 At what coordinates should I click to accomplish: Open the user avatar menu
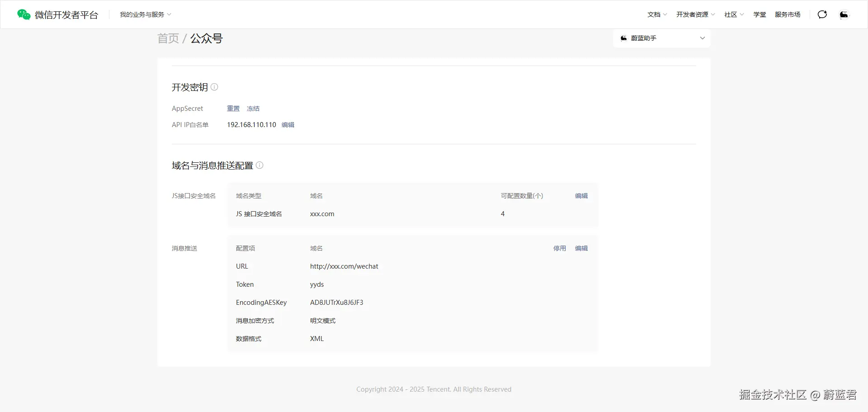pyautogui.click(x=844, y=14)
